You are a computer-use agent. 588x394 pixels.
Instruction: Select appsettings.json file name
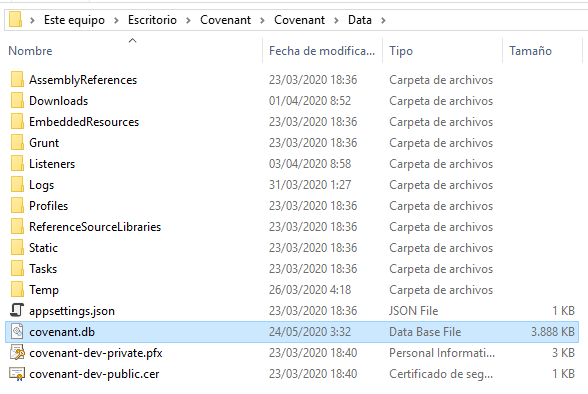point(72,311)
